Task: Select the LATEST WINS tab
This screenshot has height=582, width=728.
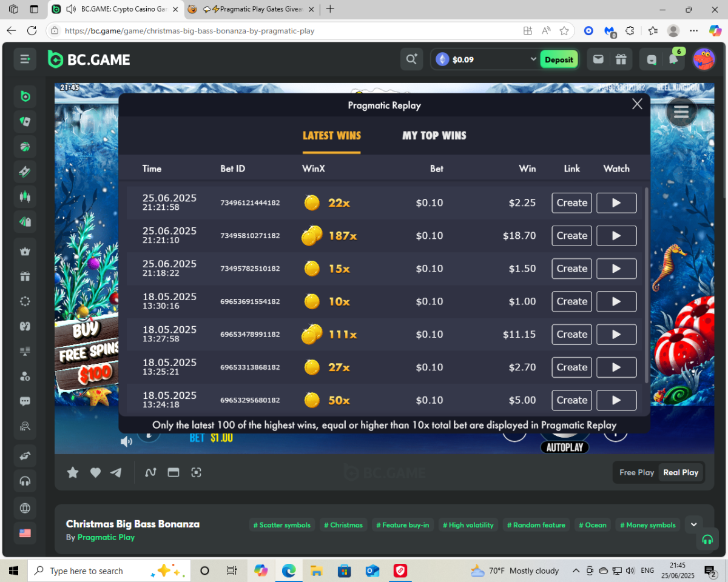Action: pyautogui.click(x=332, y=135)
